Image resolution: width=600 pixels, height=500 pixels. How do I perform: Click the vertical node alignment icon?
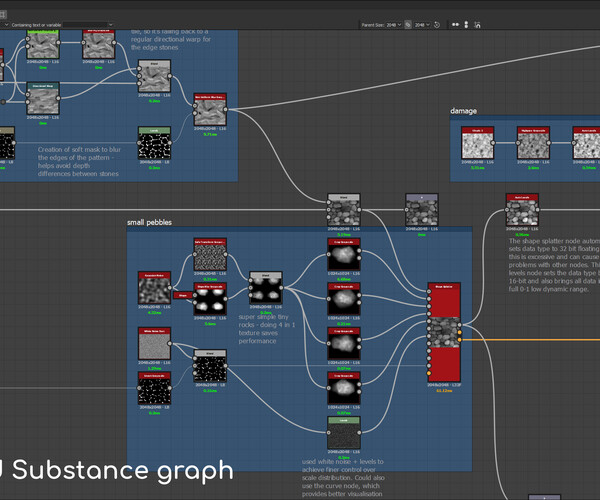pos(466,25)
